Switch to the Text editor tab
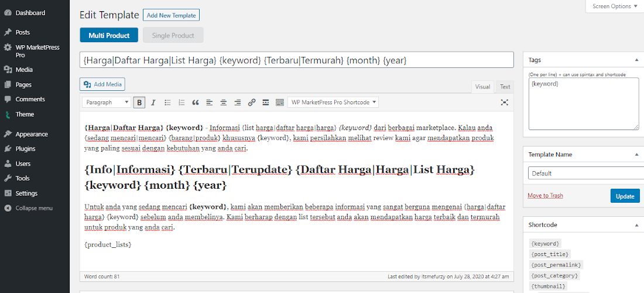This screenshot has height=293, width=644. point(505,87)
